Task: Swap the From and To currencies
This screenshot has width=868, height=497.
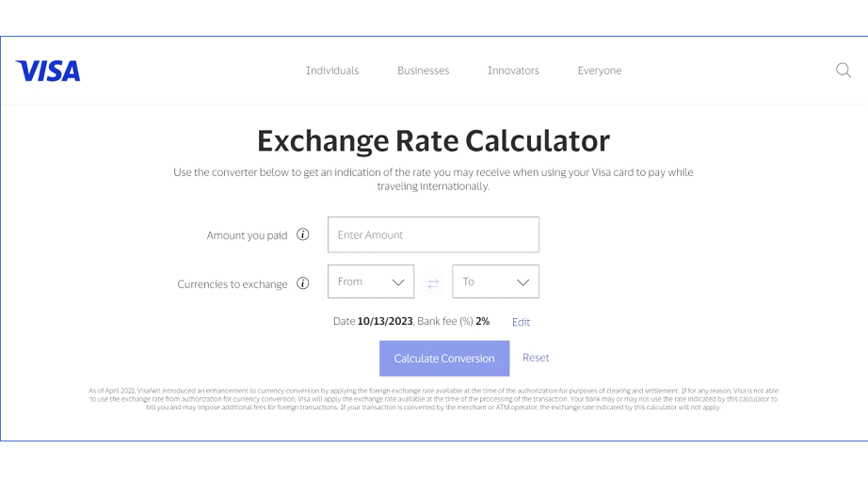Action: point(433,282)
